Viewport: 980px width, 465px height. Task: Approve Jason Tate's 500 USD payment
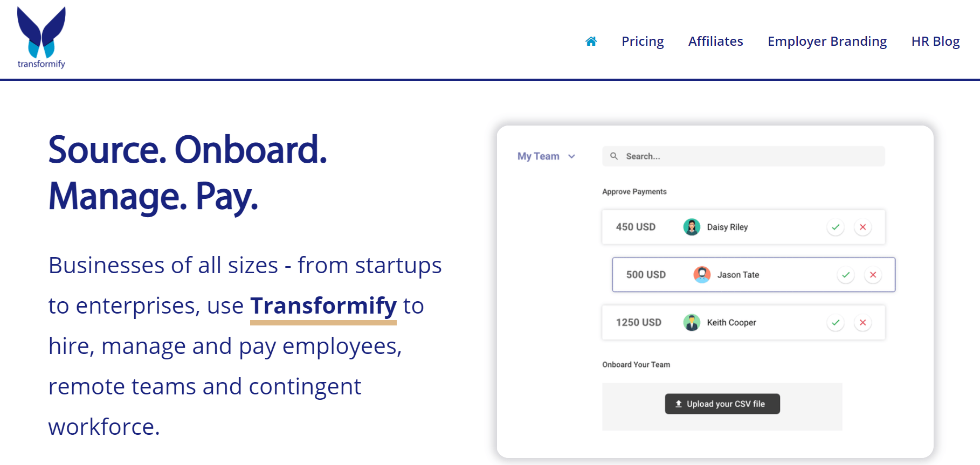click(x=846, y=275)
